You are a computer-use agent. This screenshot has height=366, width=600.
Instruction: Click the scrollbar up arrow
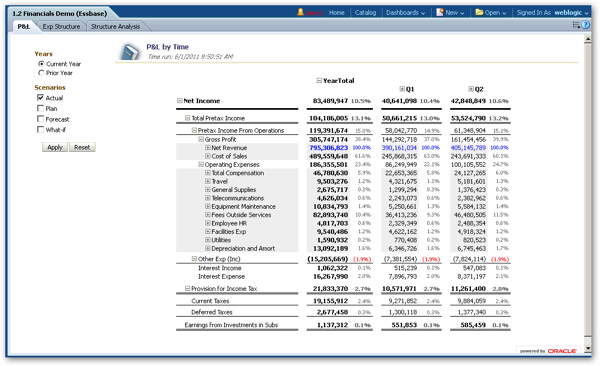pos(588,39)
